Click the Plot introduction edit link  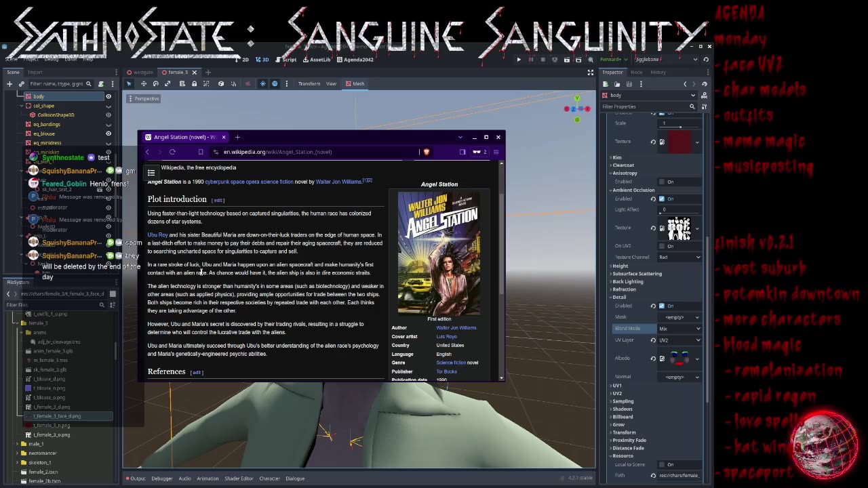pyautogui.click(x=218, y=200)
